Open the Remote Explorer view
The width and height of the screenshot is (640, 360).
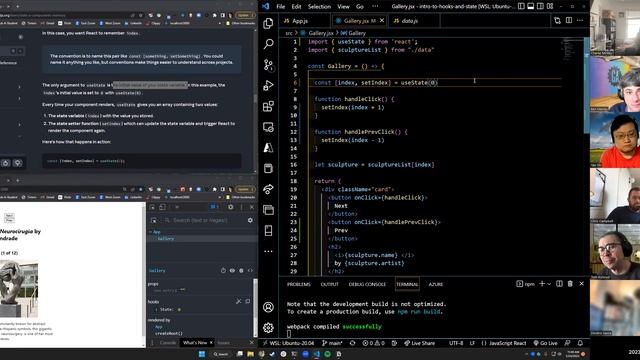(x=268, y=127)
